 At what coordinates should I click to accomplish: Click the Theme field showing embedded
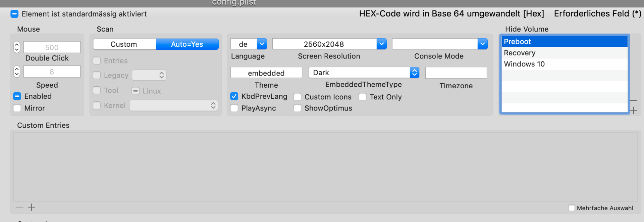(266, 73)
